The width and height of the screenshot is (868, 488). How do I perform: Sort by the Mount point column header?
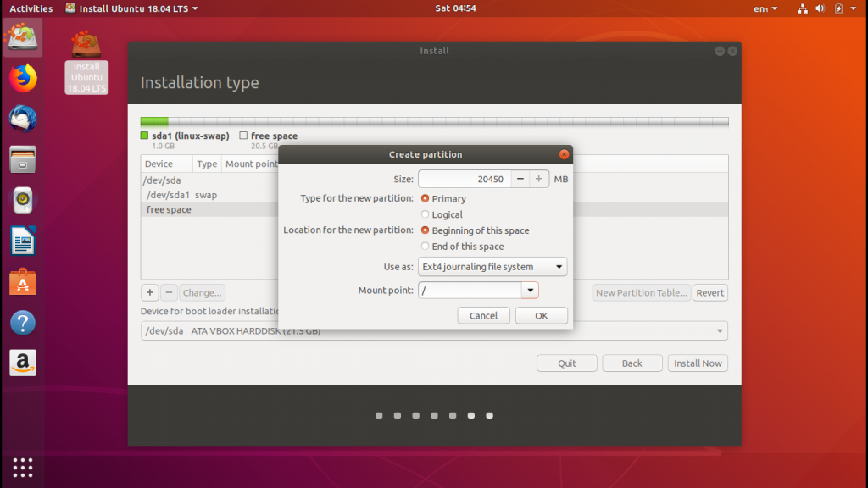[251, 164]
